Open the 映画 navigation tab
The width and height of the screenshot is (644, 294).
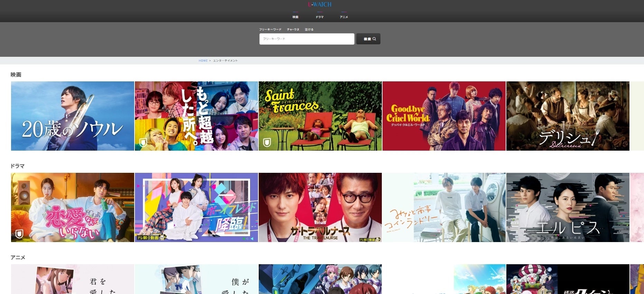(295, 17)
